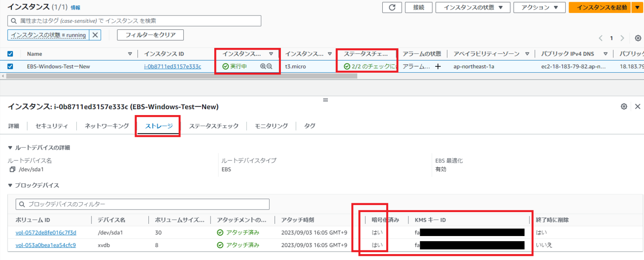Switch to the ネットワーキング tab

click(107, 126)
